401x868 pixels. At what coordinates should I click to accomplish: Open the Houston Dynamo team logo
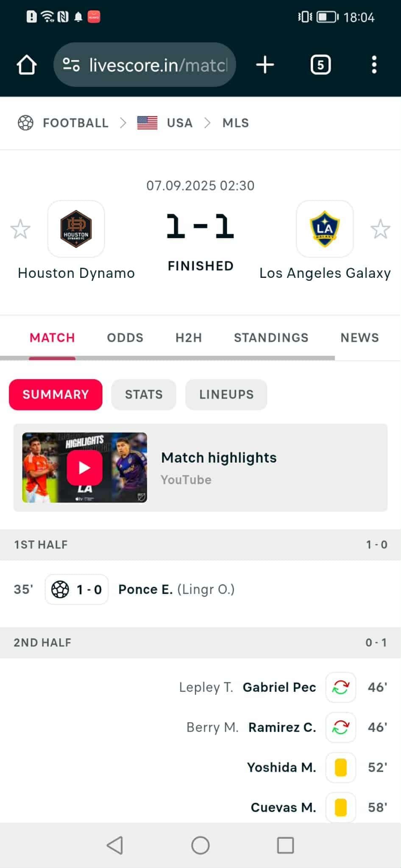click(x=76, y=229)
